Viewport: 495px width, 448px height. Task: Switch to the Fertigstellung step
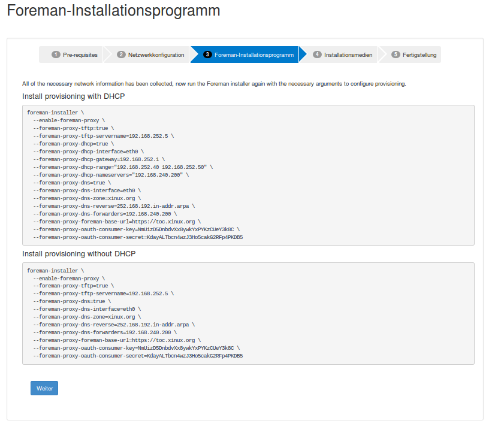coord(419,55)
